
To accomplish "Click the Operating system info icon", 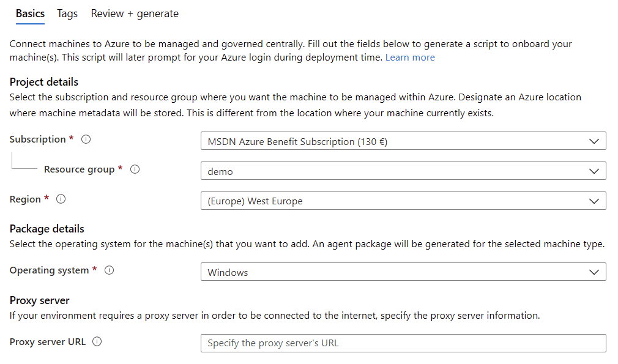I will (109, 270).
